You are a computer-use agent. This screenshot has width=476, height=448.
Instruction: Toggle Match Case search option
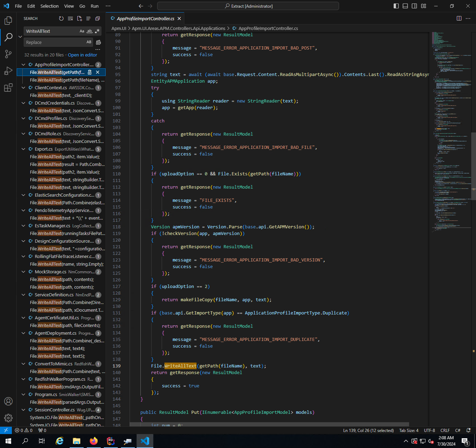[x=82, y=31]
